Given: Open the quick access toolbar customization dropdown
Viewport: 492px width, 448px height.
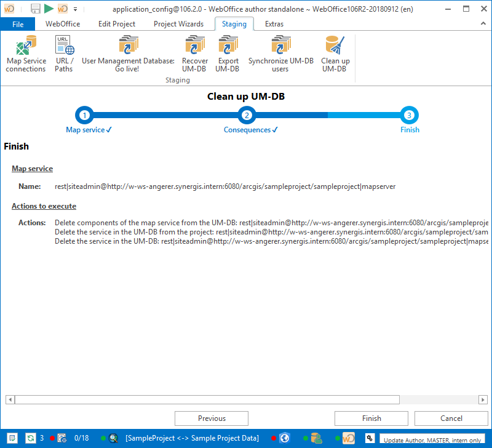Looking at the screenshot, I should point(75,9).
